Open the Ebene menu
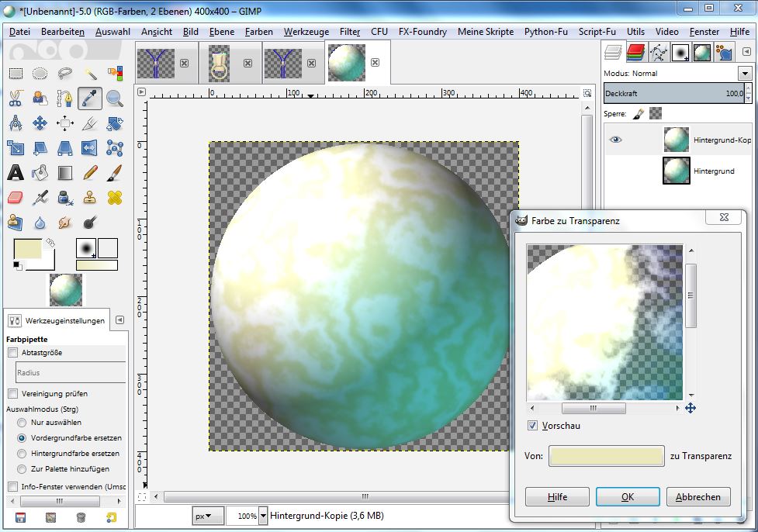Screen dimensions: 758x532 click(x=222, y=32)
